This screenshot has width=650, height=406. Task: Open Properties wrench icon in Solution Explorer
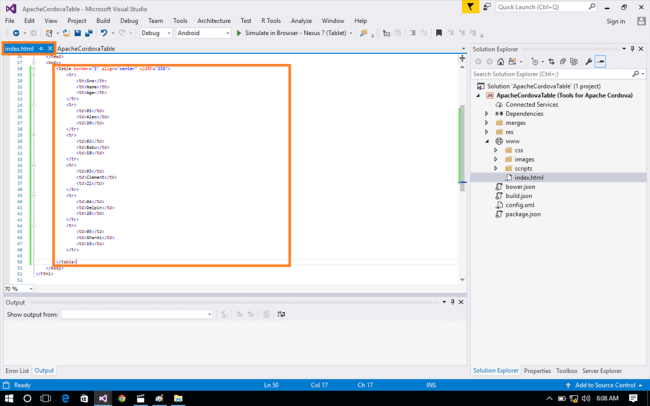pyautogui.click(x=589, y=61)
